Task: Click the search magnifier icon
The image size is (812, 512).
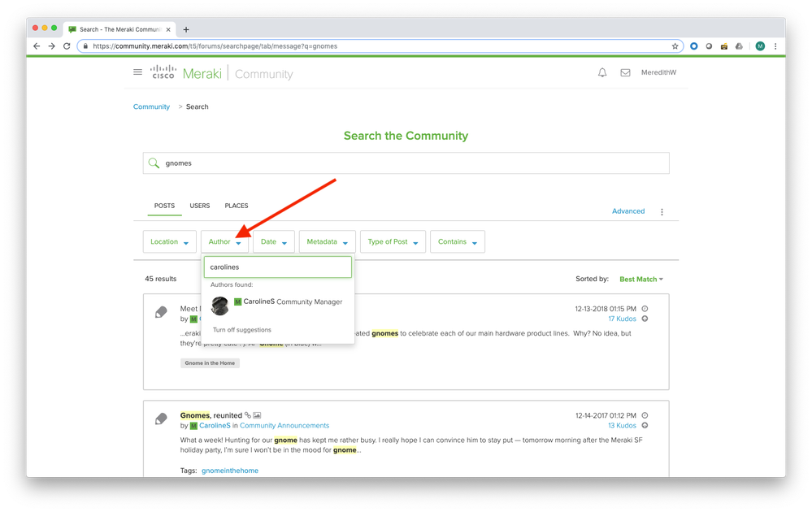Action: coord(154,163)
